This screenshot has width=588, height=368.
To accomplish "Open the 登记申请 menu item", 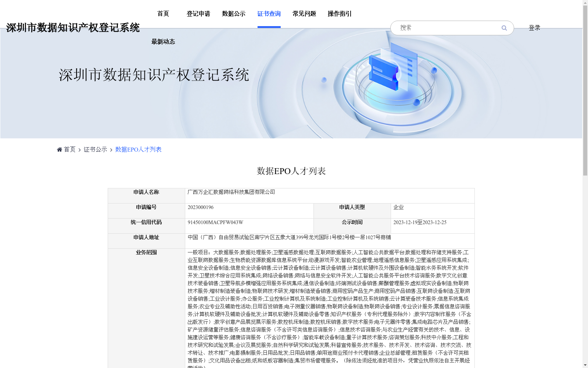I will click(198, 14).
